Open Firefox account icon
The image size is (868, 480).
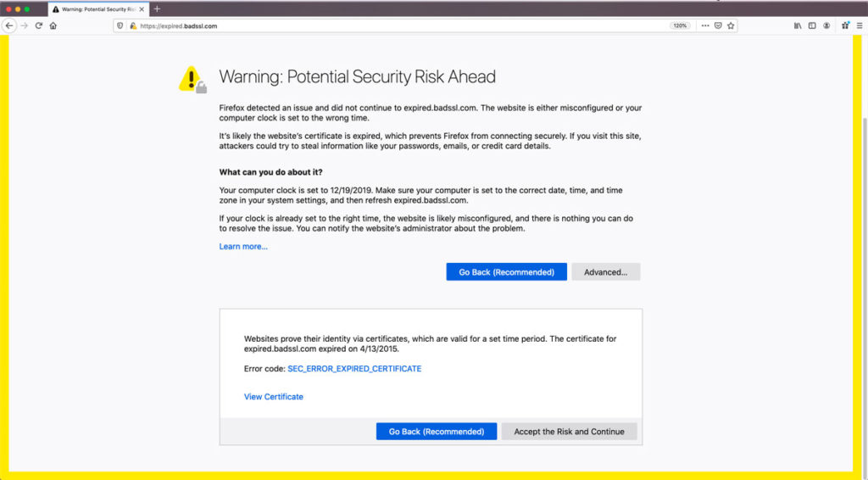pos(826,25)
